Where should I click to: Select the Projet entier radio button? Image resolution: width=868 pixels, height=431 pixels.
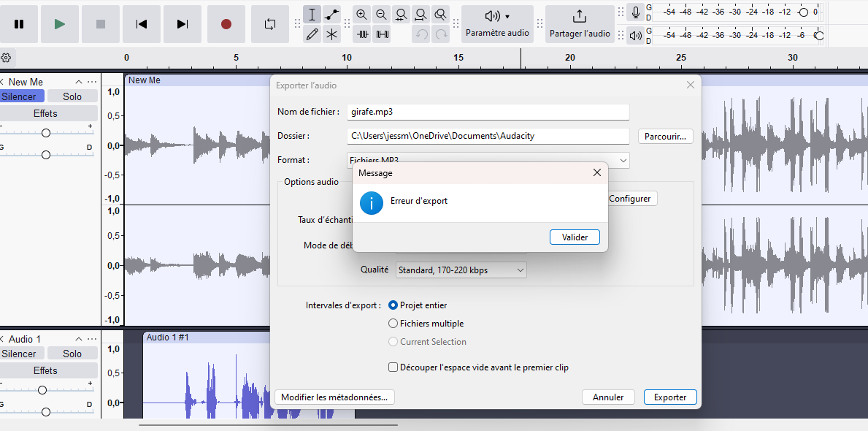[x=393, y=305]
